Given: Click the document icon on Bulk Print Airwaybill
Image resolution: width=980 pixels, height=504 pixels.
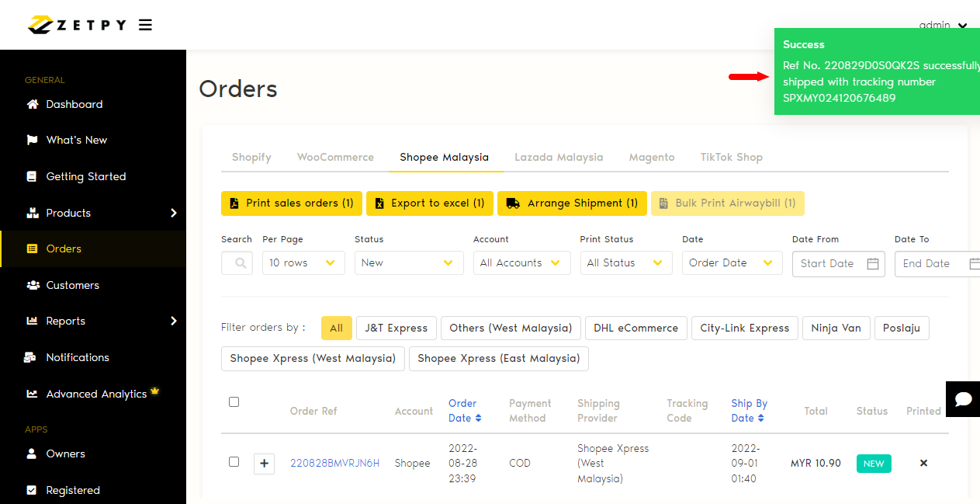Looking at the screenshot, I should (663, 203).
